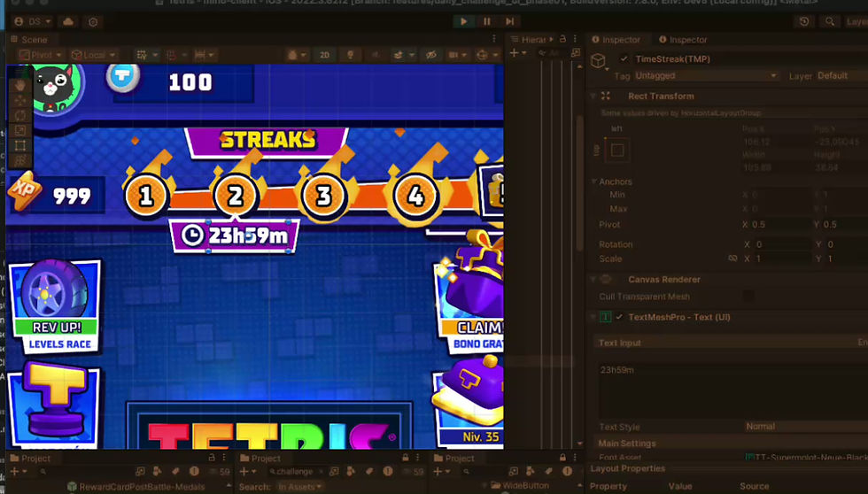Click the REV UP! Levels Race card
The height and width of the screenshot is (494, 868).
(55, 306)
